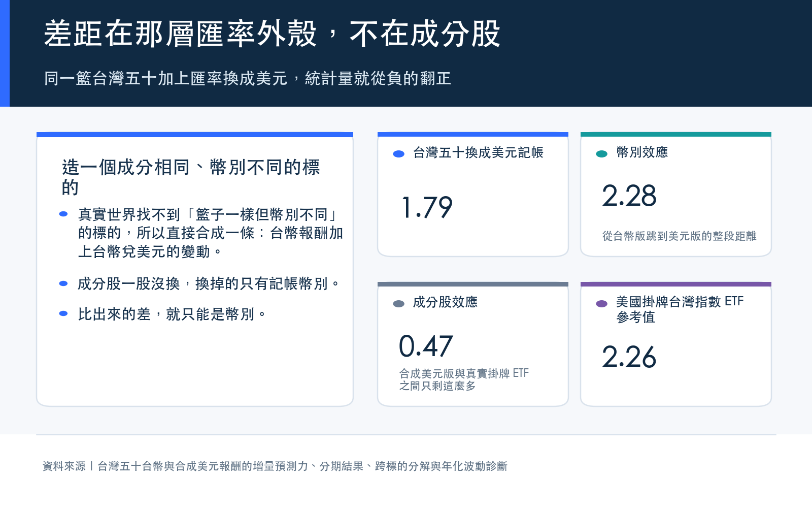Click gray dot beside 成分股效應
The image size is (812, 508).
398,304
